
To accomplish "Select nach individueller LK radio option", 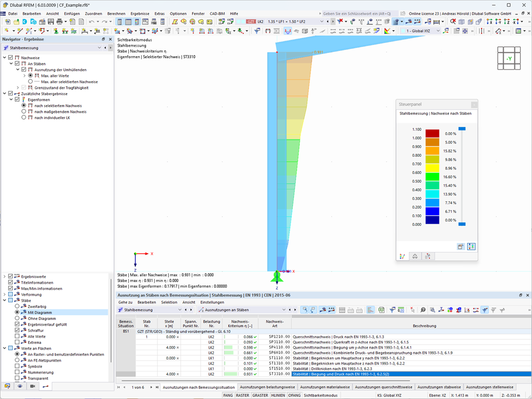I will [24, 117].
